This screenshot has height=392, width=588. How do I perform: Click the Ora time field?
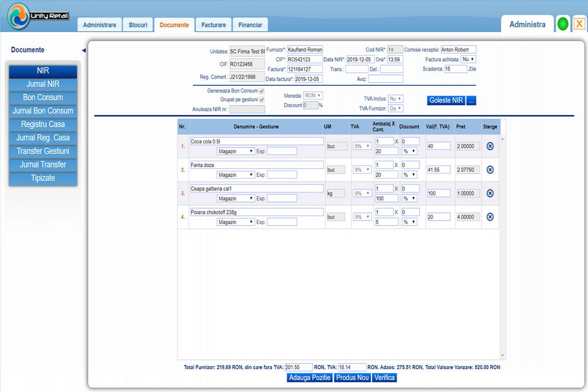(395, 59)
